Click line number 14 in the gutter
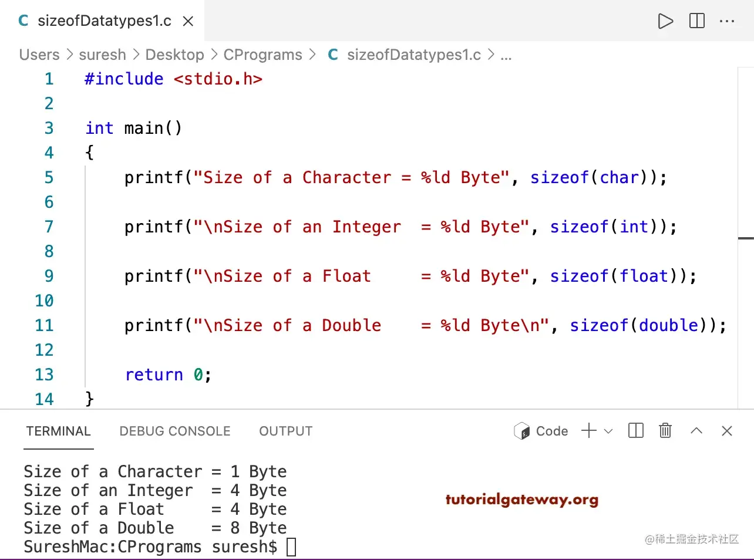Image resolution: width=754 pixels, height=560 pixels. pos(45,399)
